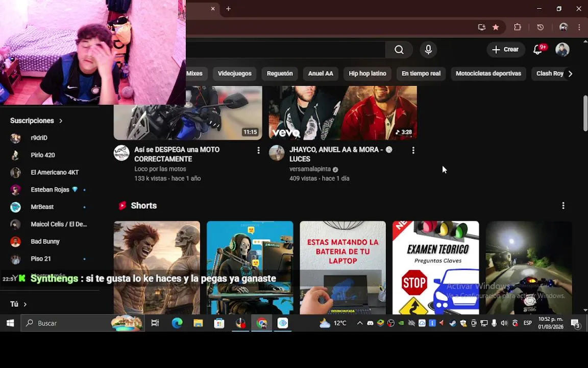
Task: Open options for JHAYCO, ANUEL AA & MORA video
Action: click(x=413, y=150)
